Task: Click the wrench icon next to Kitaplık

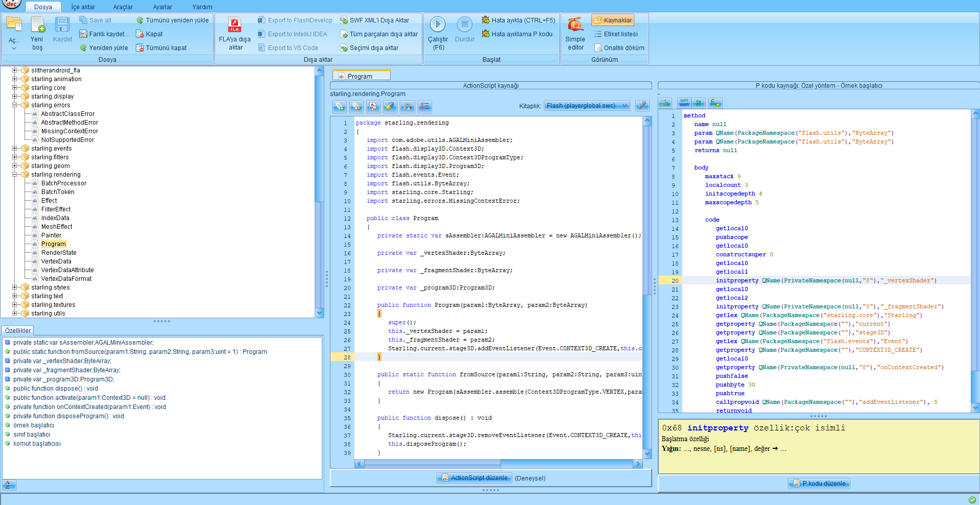Action: coord(642,106)
